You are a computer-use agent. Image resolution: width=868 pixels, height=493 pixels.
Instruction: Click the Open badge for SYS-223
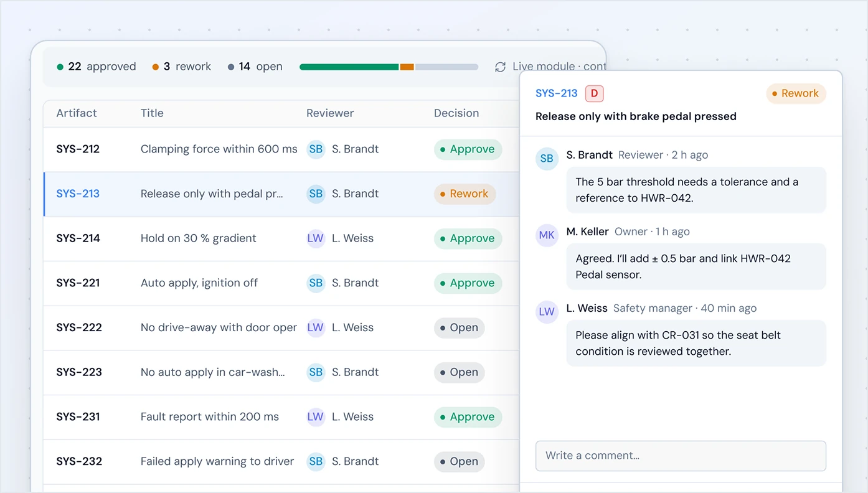click(x=459, y=372)
